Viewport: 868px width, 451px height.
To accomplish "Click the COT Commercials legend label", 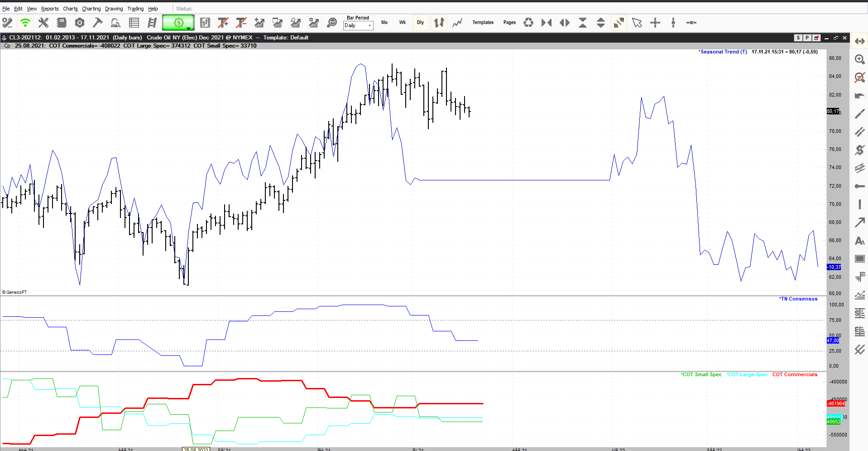I will coord(795,374).
